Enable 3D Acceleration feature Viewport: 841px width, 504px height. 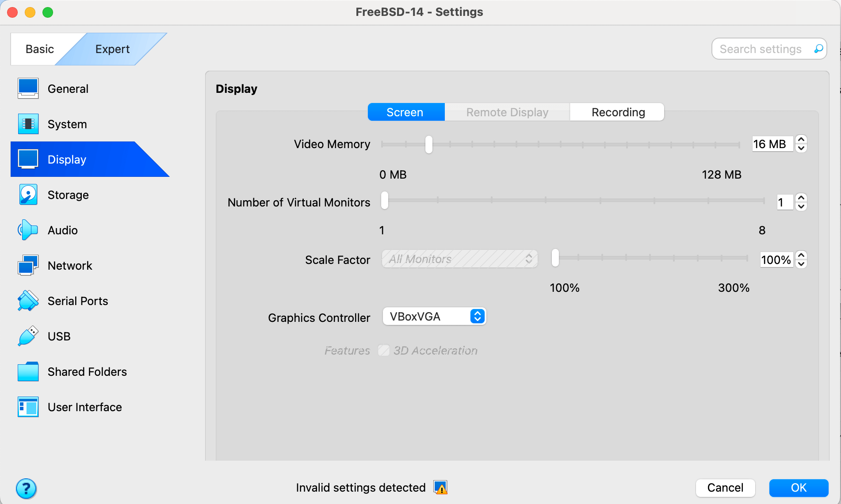point(383,350)
